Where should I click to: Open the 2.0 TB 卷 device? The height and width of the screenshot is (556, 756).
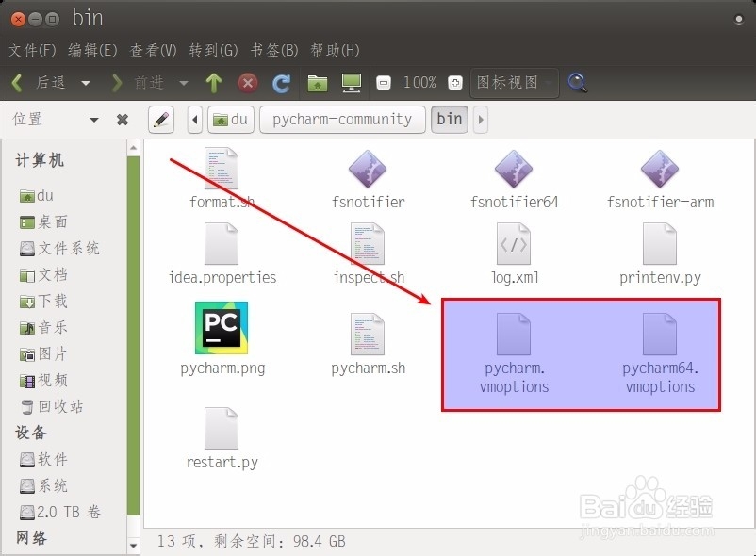59,512
